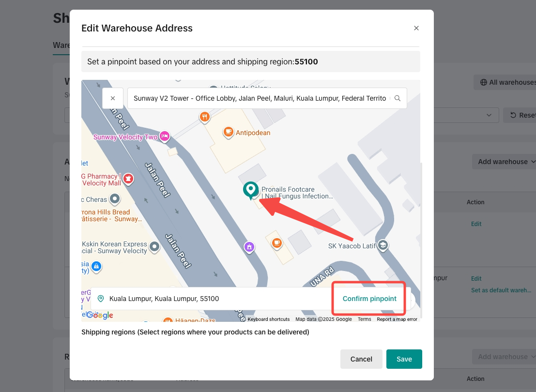Click the location pin icon beside Kuala Lumpur address
Screen dimensions: 536x392
101,299
